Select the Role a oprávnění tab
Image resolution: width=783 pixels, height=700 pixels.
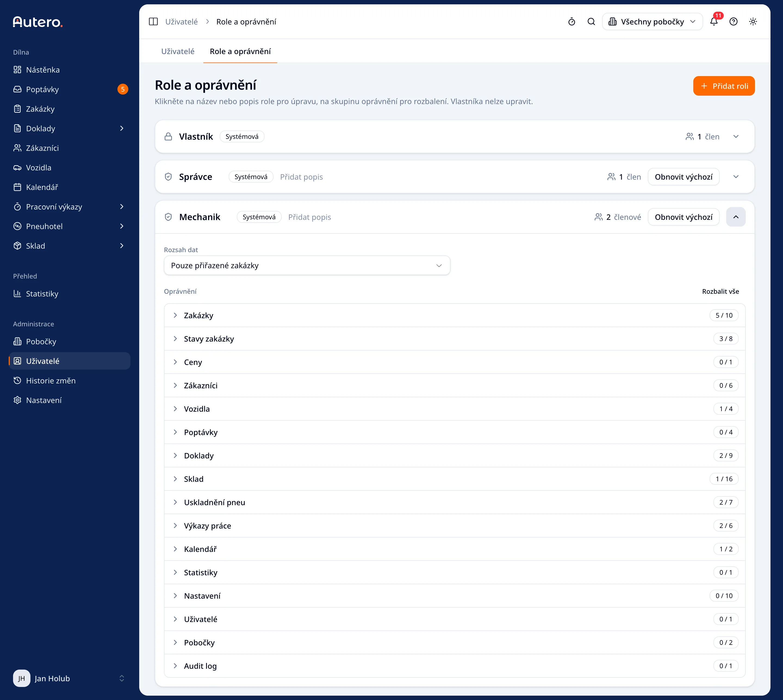click(x=240, y=51)
